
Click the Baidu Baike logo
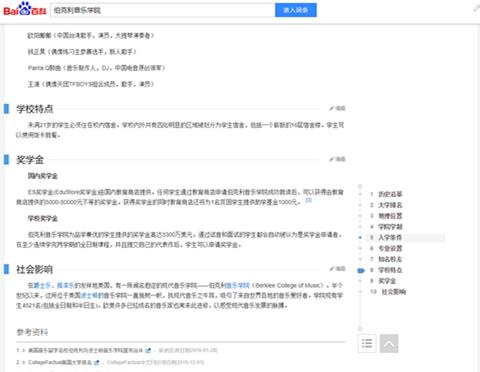click(x=24, y=9)
